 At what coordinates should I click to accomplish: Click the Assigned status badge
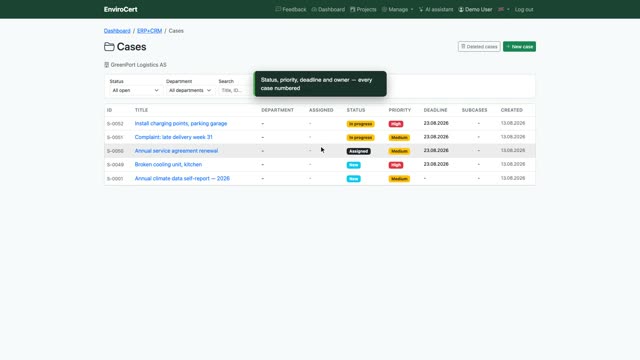coord(358,151)
